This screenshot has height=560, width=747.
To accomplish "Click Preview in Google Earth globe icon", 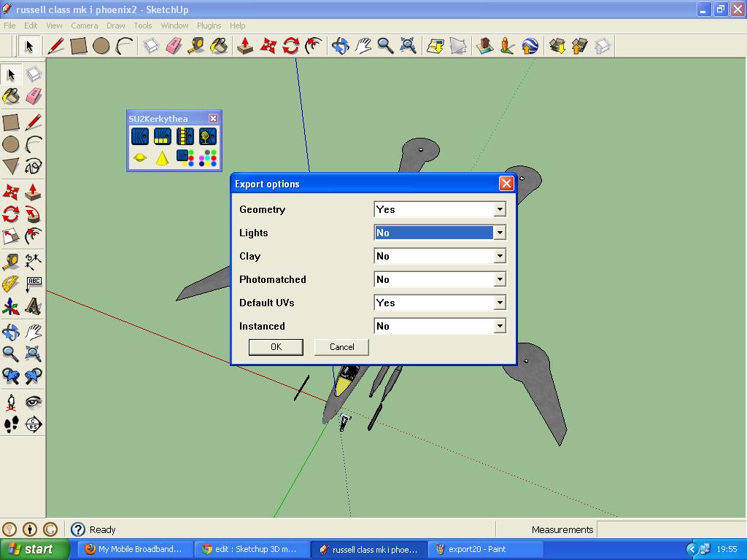I will [x=530, y=46].
